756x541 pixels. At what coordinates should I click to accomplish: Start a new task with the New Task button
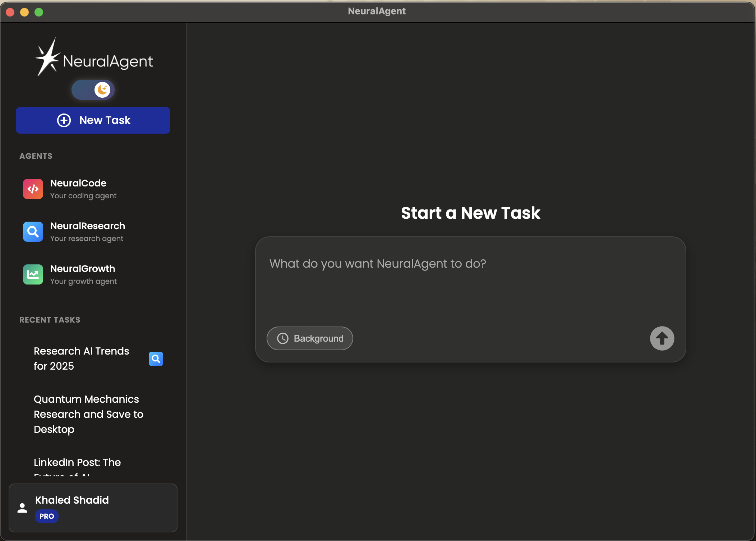coord(93,120)
